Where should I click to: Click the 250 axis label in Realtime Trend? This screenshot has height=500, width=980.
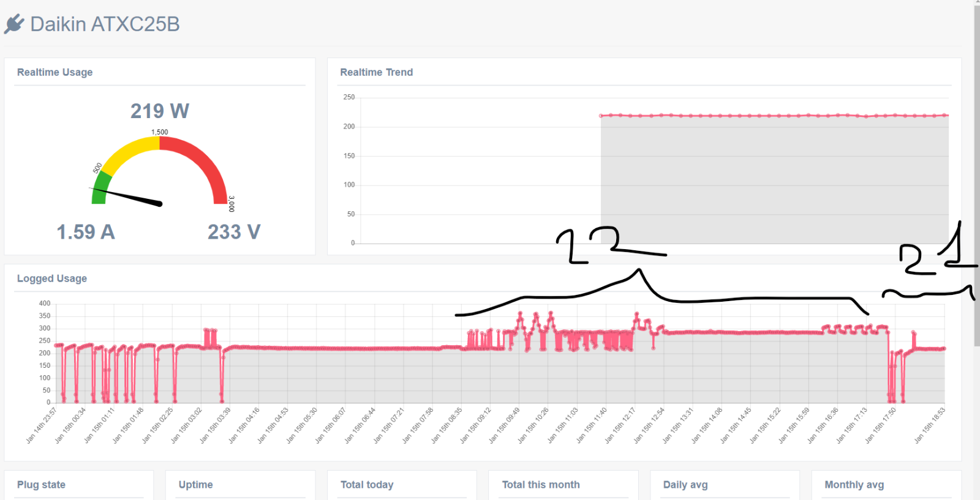[x=349, y=97]
